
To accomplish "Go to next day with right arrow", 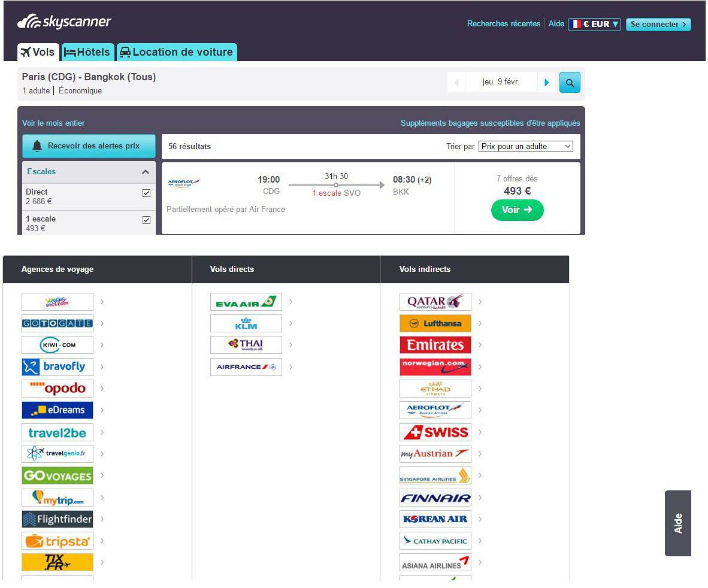I will [546, 83].
